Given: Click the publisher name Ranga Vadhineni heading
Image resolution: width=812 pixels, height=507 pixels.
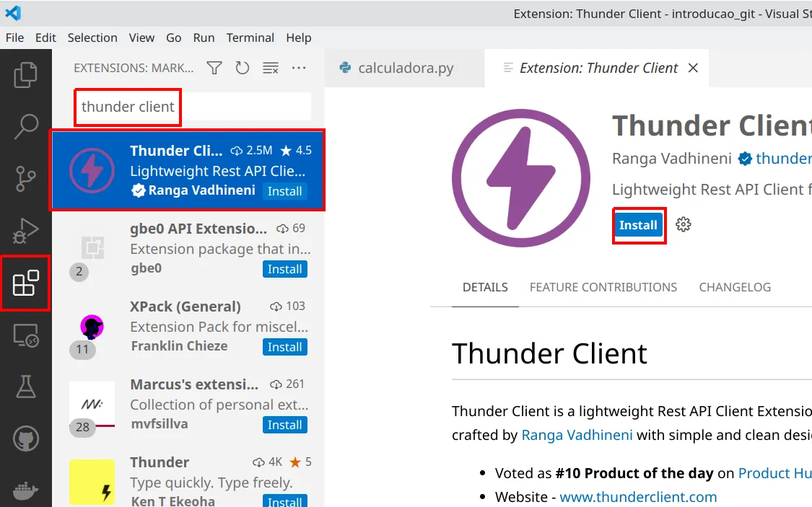Looking at the screenshot, I should tap(672, 159).
